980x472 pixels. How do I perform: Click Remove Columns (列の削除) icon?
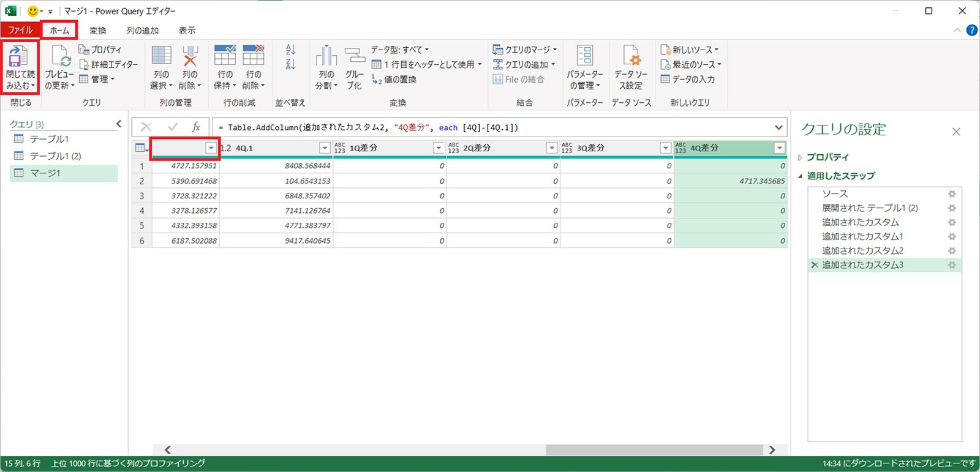[x=190, y=56]
